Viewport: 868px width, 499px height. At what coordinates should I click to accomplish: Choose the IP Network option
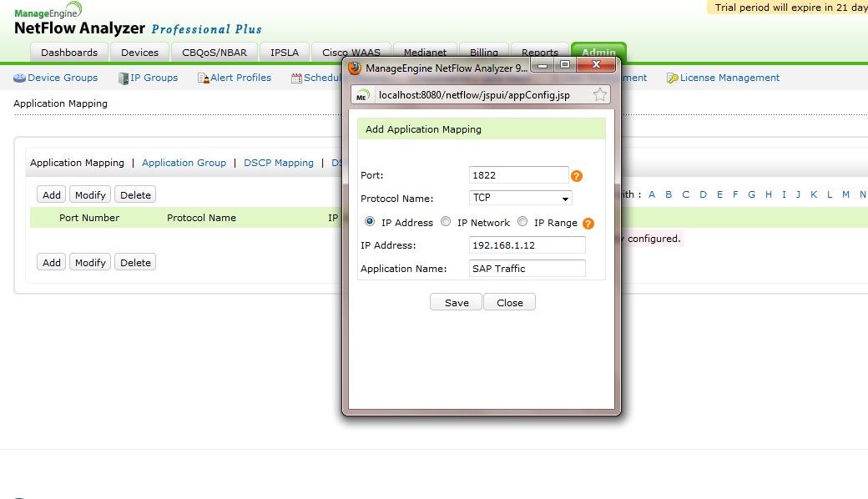pos(445,222)
